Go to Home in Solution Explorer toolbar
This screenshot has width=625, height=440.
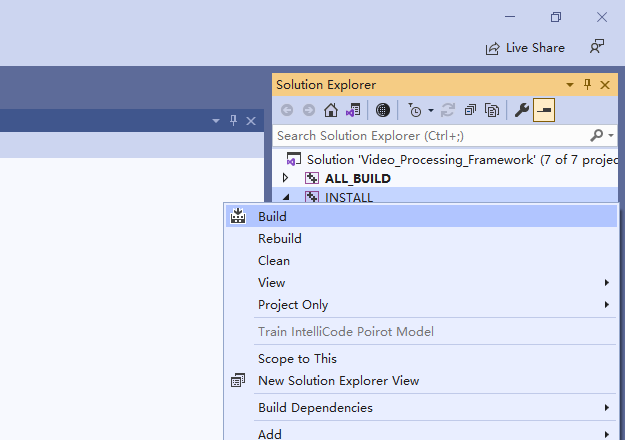pos(331,110)
